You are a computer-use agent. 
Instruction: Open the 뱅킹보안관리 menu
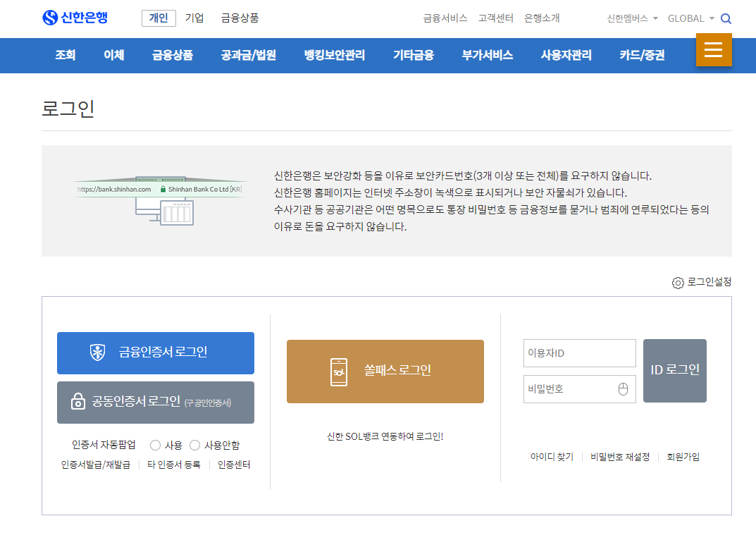(x=334, y=55)
